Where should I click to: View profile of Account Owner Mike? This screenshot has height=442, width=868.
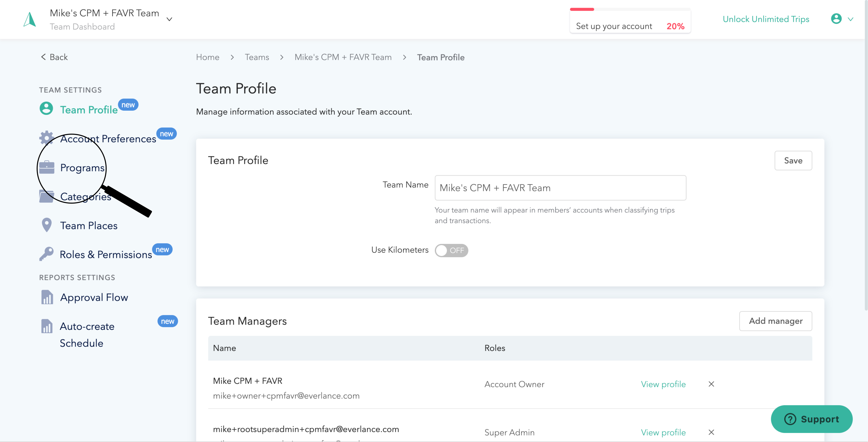click(663, 384)
